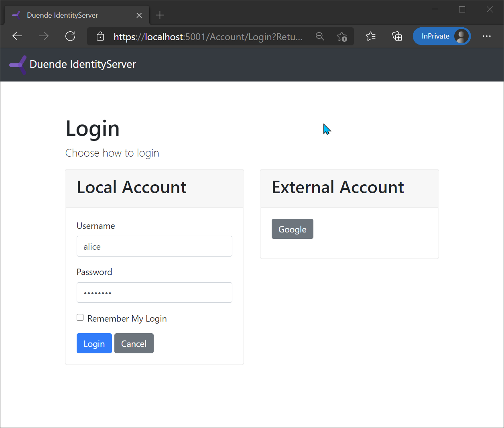Open browser Settings and more menu
Viewport: 504px width, 428px height.
[487, 36]
